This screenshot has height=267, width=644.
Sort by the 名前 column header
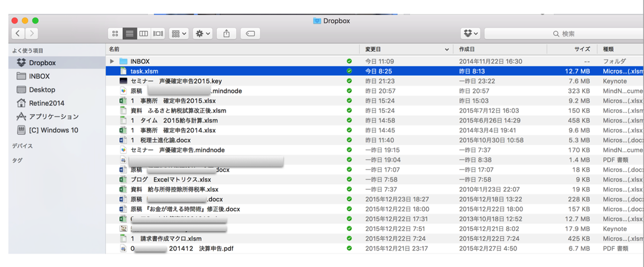coord(233,49)
